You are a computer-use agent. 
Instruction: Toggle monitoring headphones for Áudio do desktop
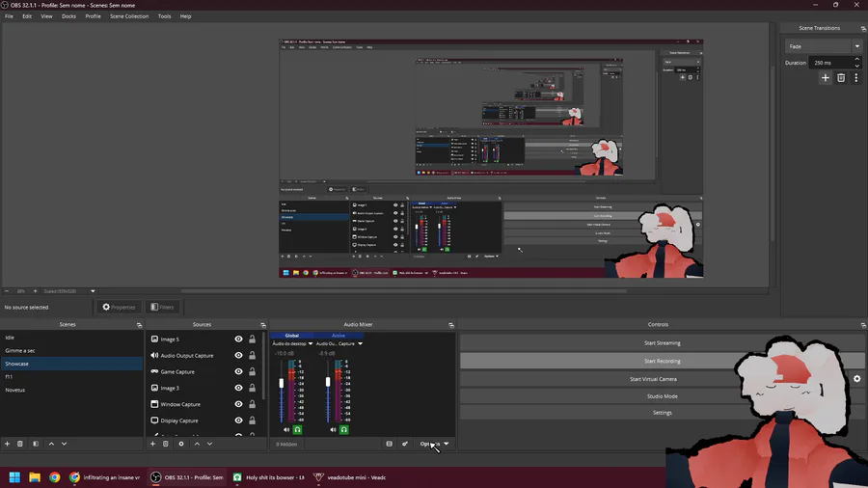click(x=297, y=429)
